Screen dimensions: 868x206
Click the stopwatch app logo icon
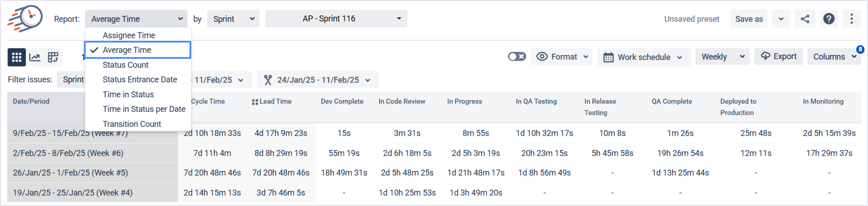[x=26, y=19]
